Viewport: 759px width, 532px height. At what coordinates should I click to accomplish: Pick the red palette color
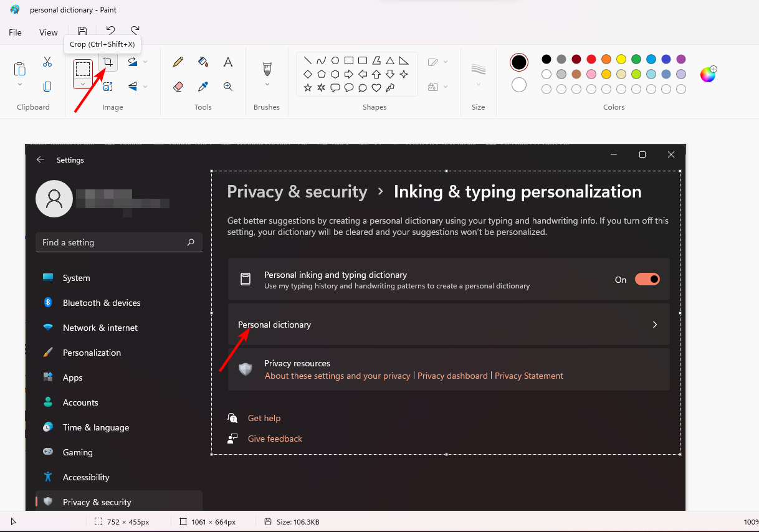click(x=591, y=59)
